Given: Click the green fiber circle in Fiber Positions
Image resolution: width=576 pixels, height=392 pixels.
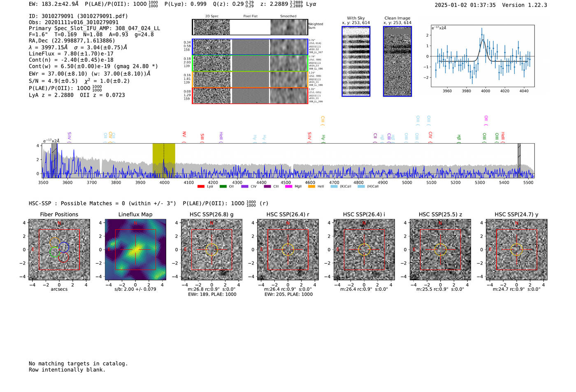Looking at the screenshot, I should (x=55, y=252).
